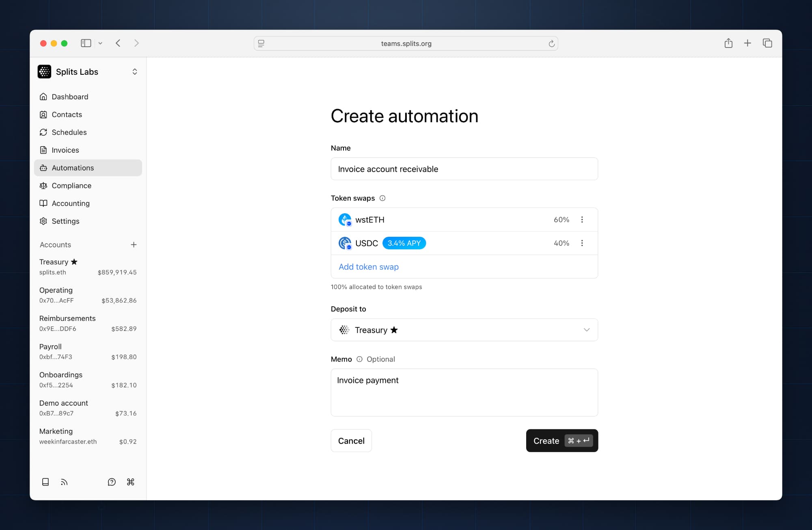Click the Memo info icon

point(359,359)
